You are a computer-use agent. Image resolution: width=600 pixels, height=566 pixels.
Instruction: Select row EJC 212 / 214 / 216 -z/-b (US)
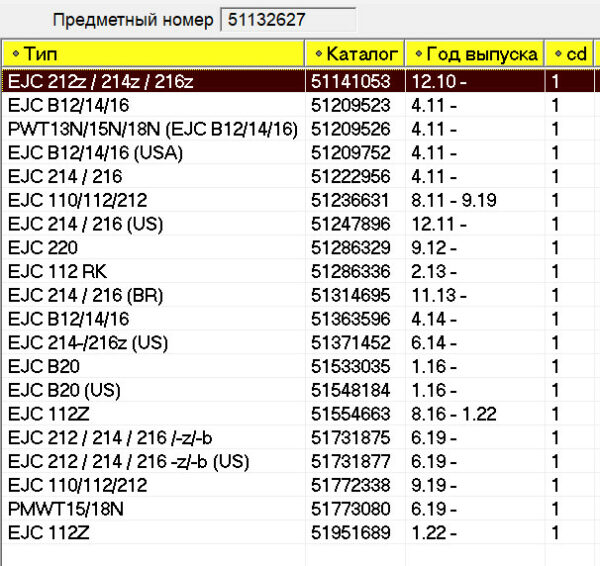pyautogui.click(x=300, y=461)
